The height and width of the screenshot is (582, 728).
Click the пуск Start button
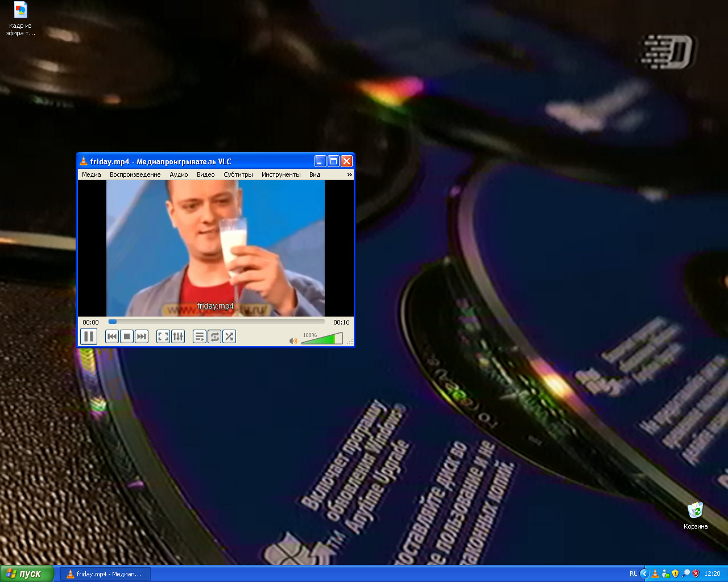27,573
